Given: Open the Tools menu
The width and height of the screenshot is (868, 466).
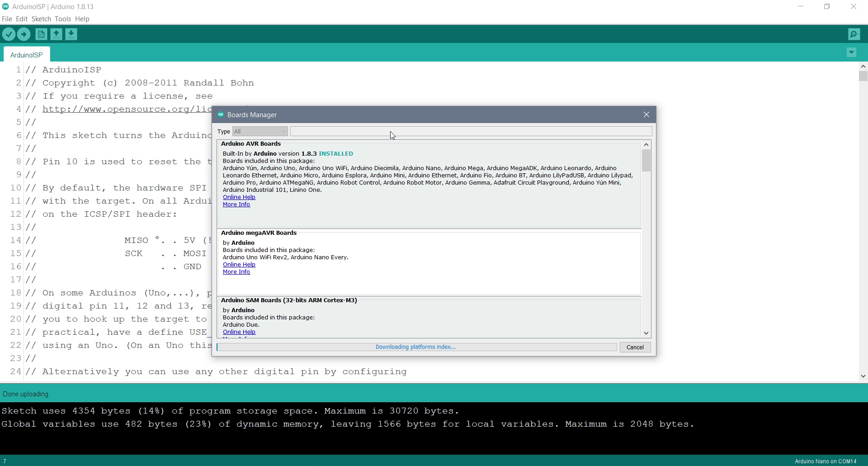Looking at the screenshot, I should pos(63,19).
